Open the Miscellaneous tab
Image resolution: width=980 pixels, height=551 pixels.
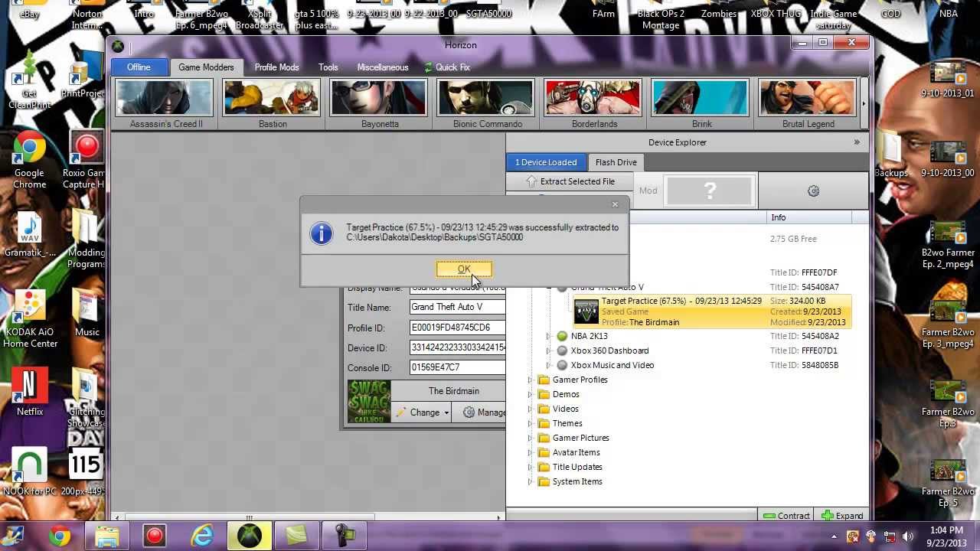(382, 67)
